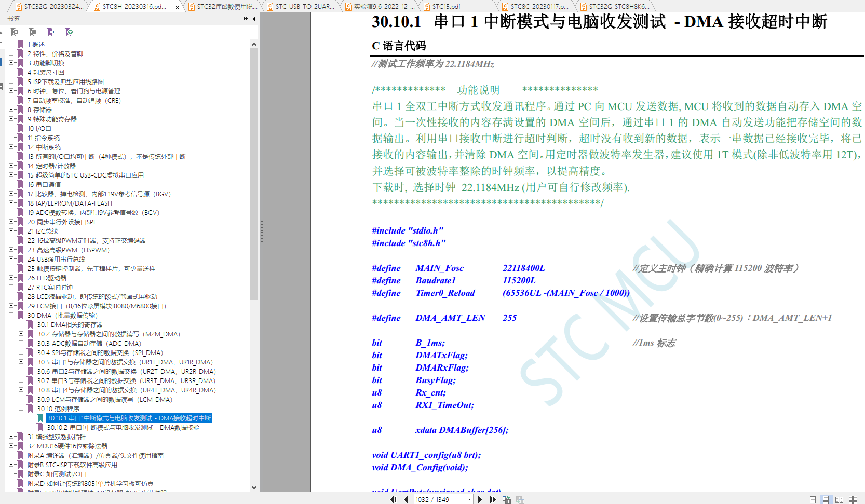The height and width of the screenshot is (504, 865).
Task: Open bookmark 附录C 如何测试I/O口
Action: tap(57, 474)
